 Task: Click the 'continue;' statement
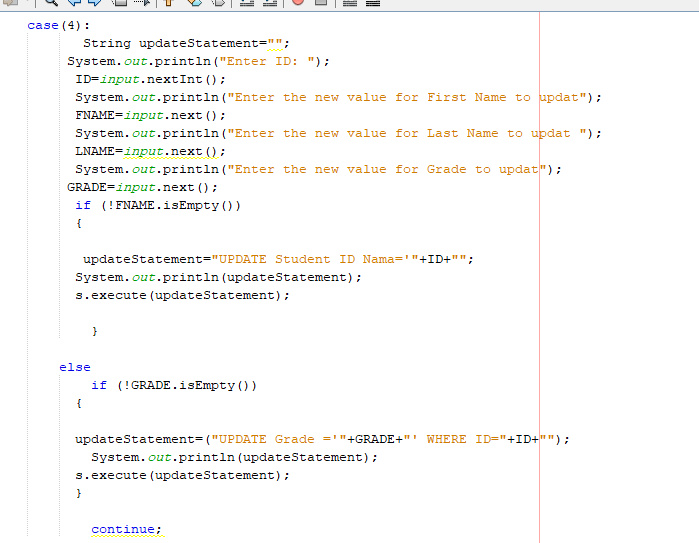127,530
